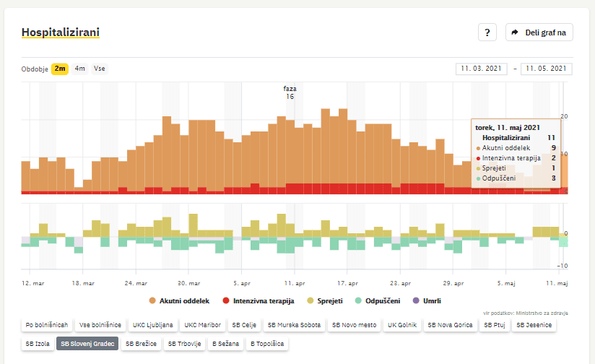Click the faza 16 chart marker
Screen dimensions: 595x364
pyautogui.click(x=290, y=92)
